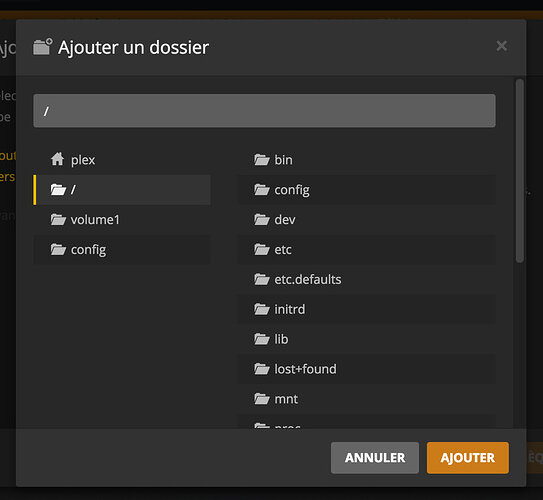Choose the volume1 location

(122, 220)
